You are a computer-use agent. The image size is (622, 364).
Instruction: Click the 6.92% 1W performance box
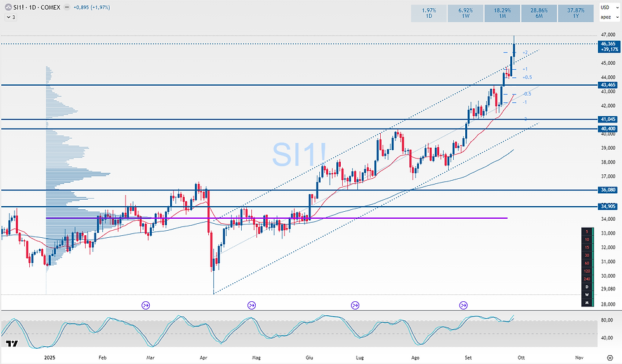click(x=465, y=13)
